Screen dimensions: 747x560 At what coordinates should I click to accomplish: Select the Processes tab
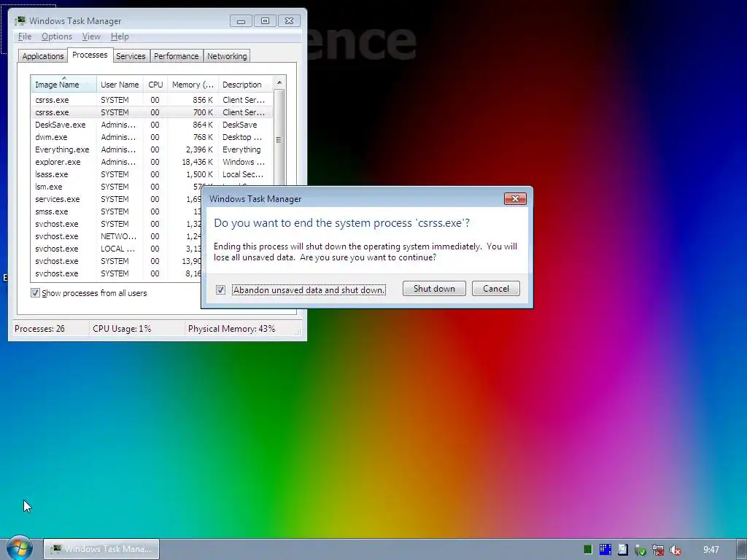coord(90,55)
